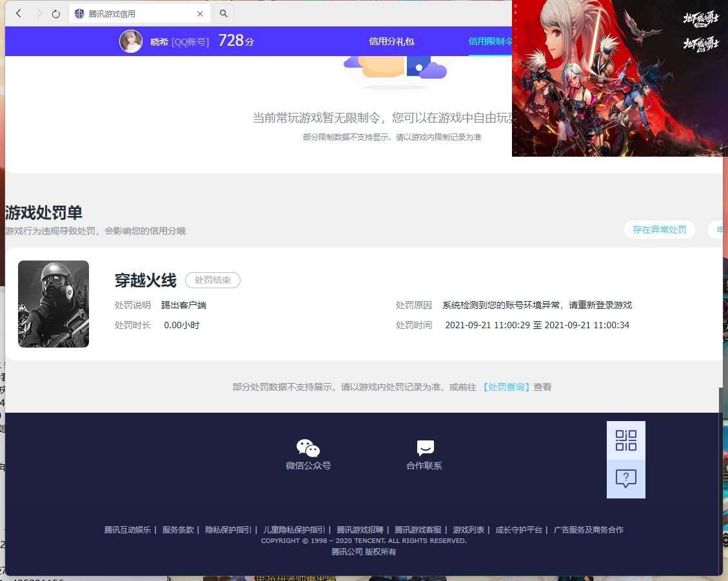
Task: Click the 0.00小时 penalty duration value
Action: 182,325
